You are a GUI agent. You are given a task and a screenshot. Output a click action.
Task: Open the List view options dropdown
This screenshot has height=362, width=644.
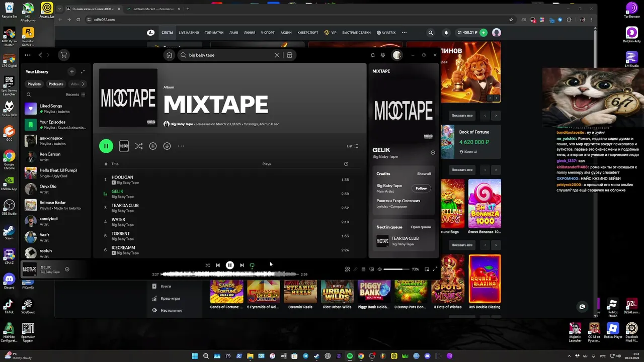pos(352,146)
